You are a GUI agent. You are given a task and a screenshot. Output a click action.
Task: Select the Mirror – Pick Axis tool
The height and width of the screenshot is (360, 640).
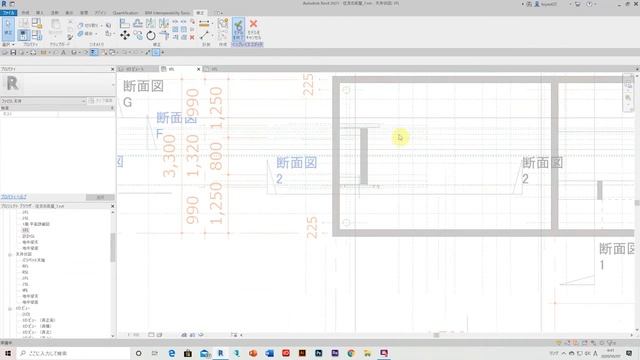coord(151,24)
